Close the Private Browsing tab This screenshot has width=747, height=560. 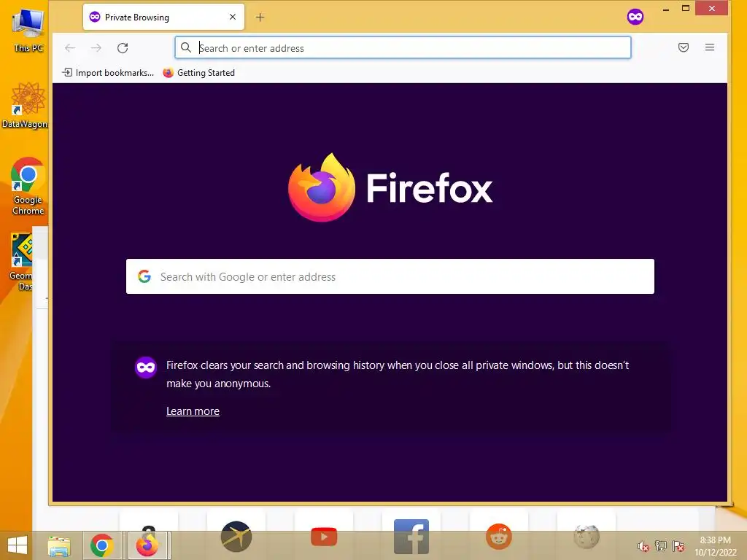click(x=233, y=17)
